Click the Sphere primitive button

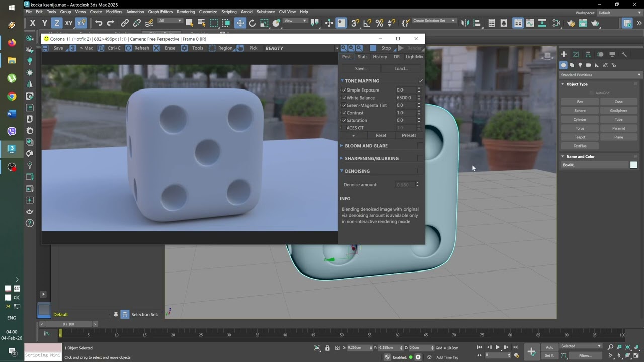580,111
